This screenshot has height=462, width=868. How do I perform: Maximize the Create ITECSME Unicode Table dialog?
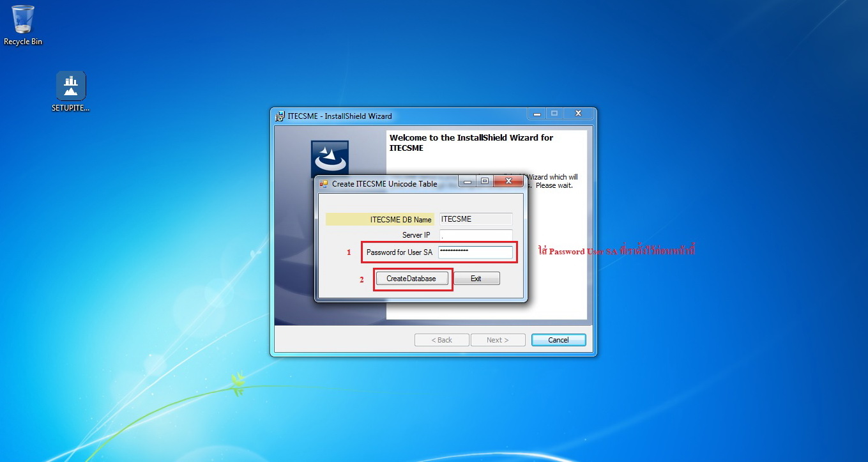(485, 181)
